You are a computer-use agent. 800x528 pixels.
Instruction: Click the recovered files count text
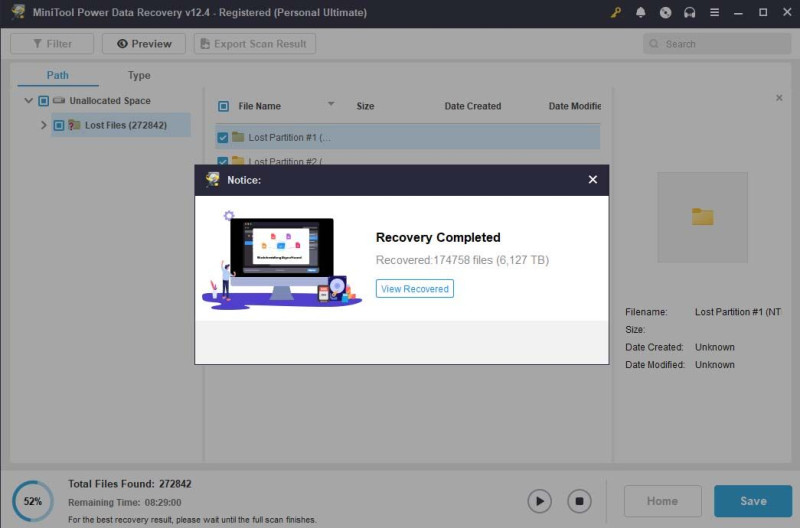(462, 260)
